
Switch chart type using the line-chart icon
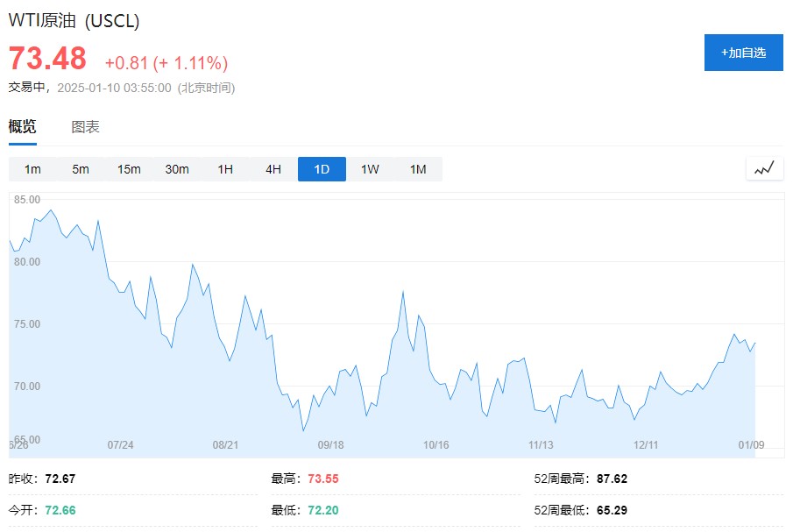click(x=764, y=168)
